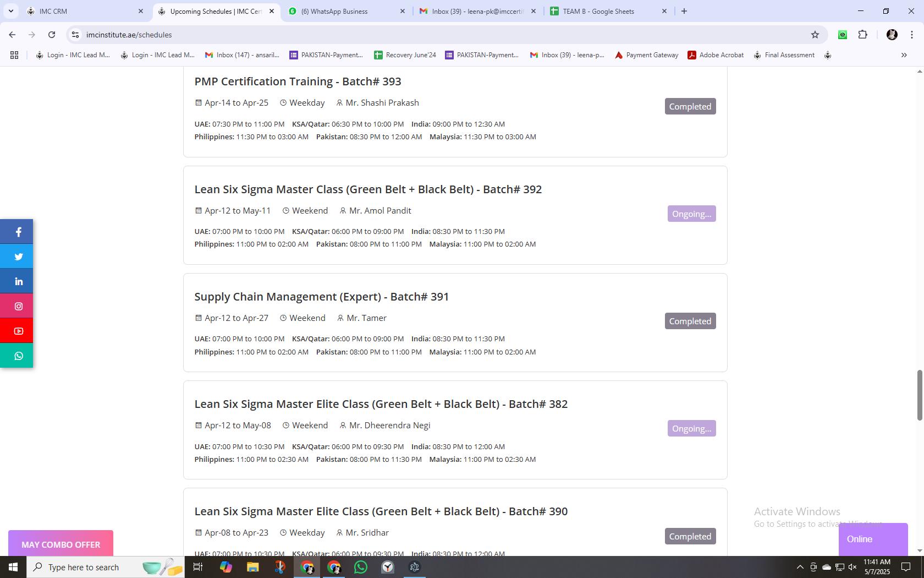
Task: Go back to previous page
Action: pos(12,35)
